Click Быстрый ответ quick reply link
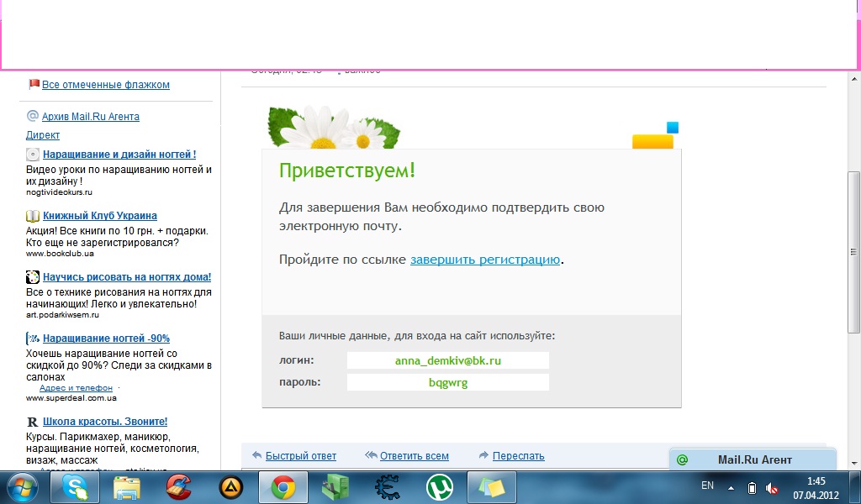This screenshot has height=504, width=861. pyautogui.click(x=300, y=456)
